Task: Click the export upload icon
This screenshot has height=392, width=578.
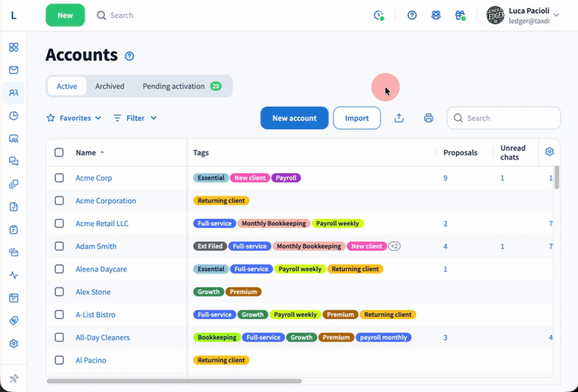Action: click(399, 118)
